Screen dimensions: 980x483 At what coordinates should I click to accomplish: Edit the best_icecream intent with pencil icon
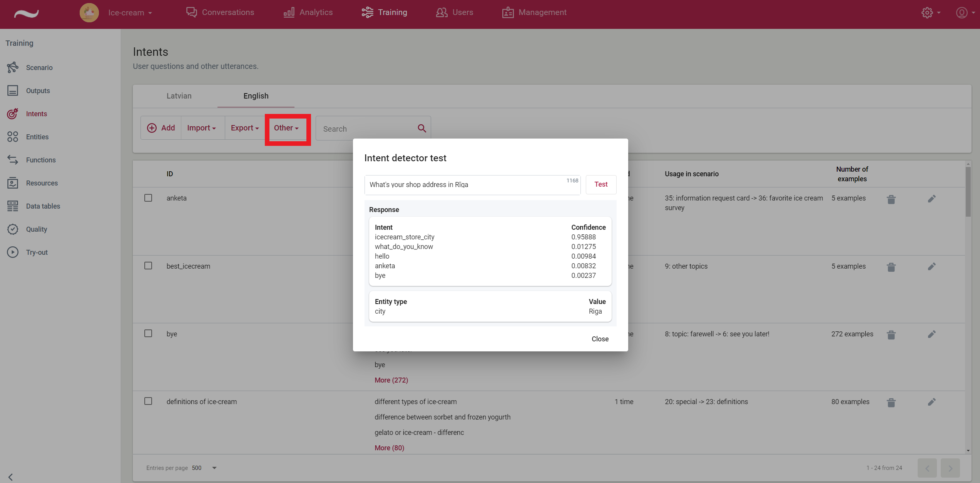tap(932, 266)
